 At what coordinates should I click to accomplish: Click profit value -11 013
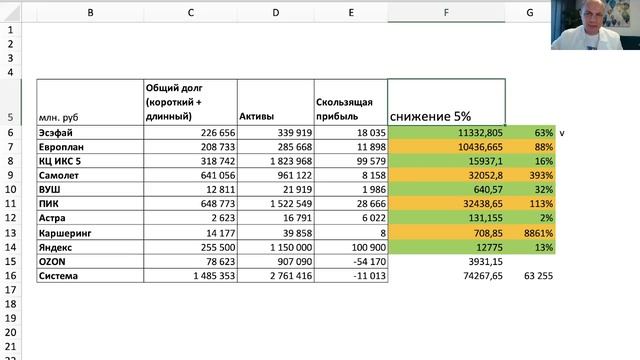pyautogui.click(x=351, y=276)
